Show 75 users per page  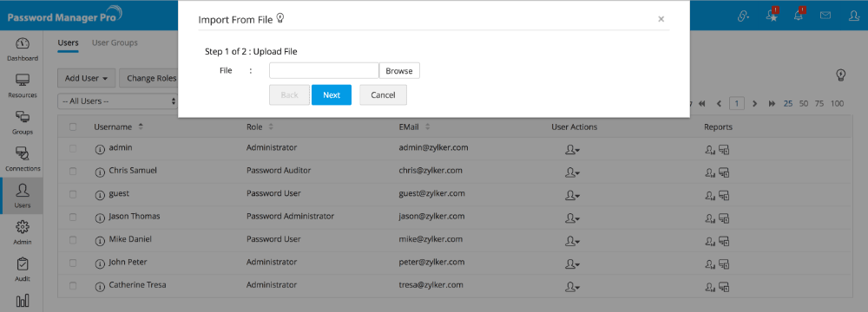820,103
